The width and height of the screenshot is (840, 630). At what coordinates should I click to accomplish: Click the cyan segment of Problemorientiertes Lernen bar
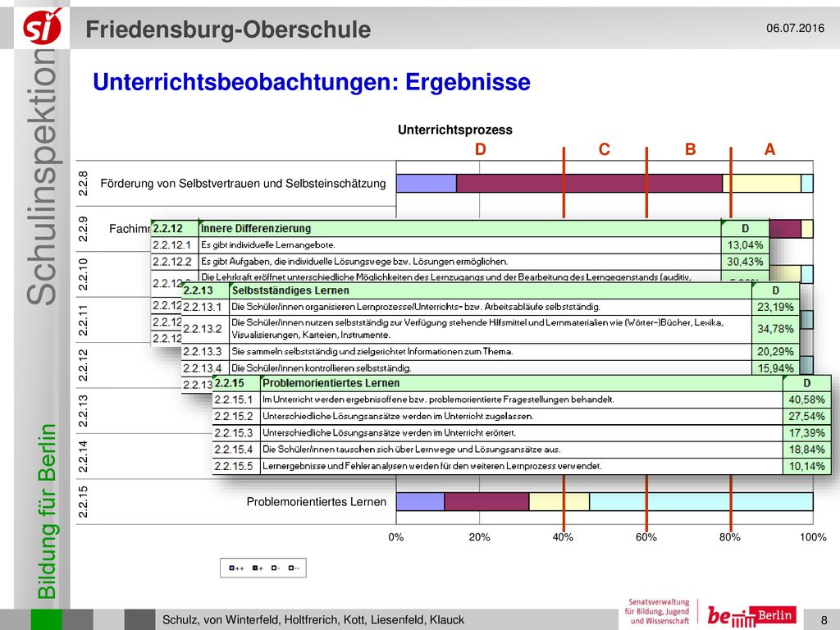[701, 501]
